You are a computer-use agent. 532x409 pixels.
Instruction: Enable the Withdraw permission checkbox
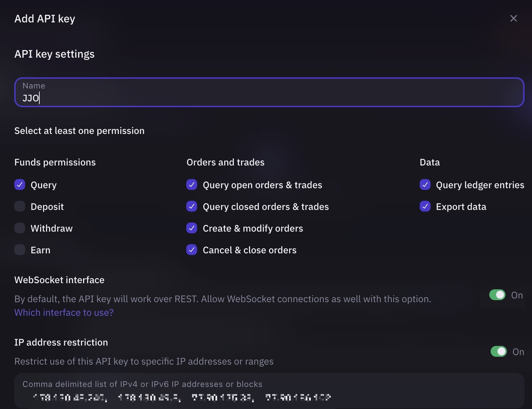point(20,228)
